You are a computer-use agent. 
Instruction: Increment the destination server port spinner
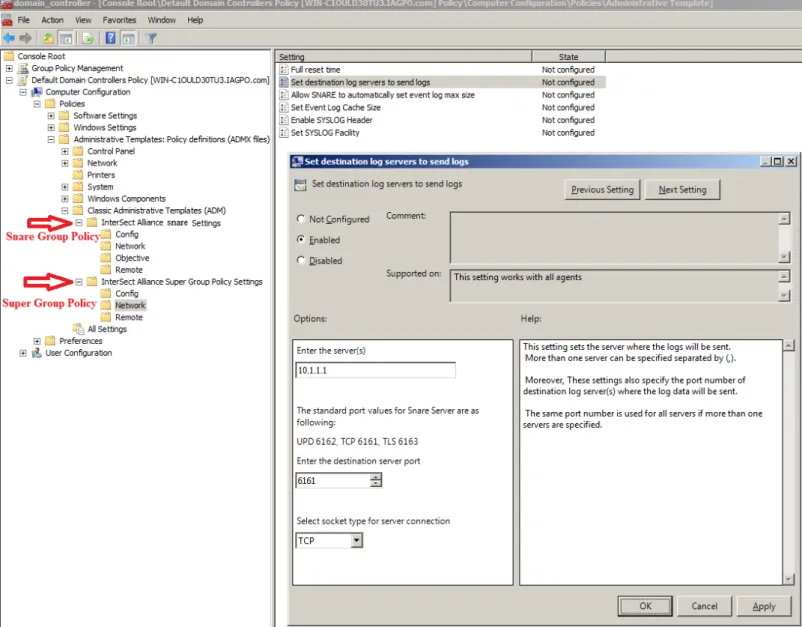click(x=376, y=477)
